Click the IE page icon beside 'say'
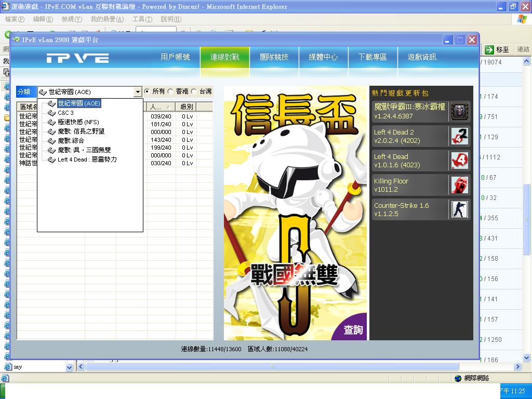The width and height of the screenshot is (532, 399). point(8,367)
